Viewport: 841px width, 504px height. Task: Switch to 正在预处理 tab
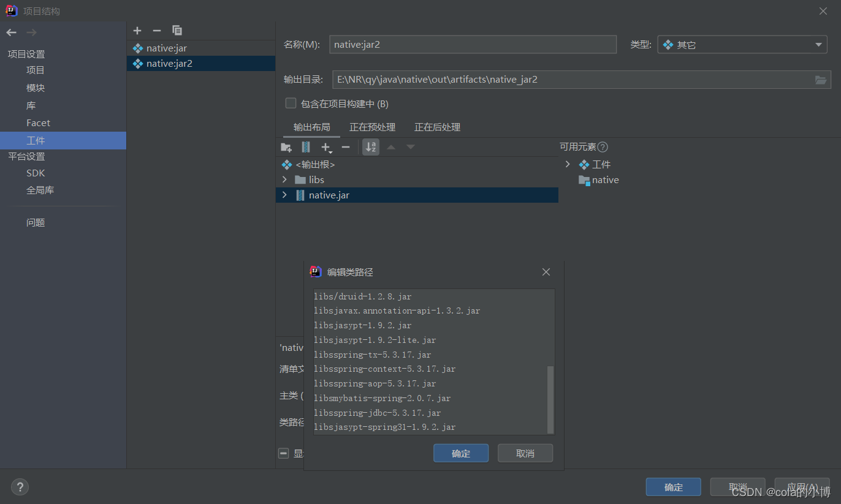click(372, 127)
